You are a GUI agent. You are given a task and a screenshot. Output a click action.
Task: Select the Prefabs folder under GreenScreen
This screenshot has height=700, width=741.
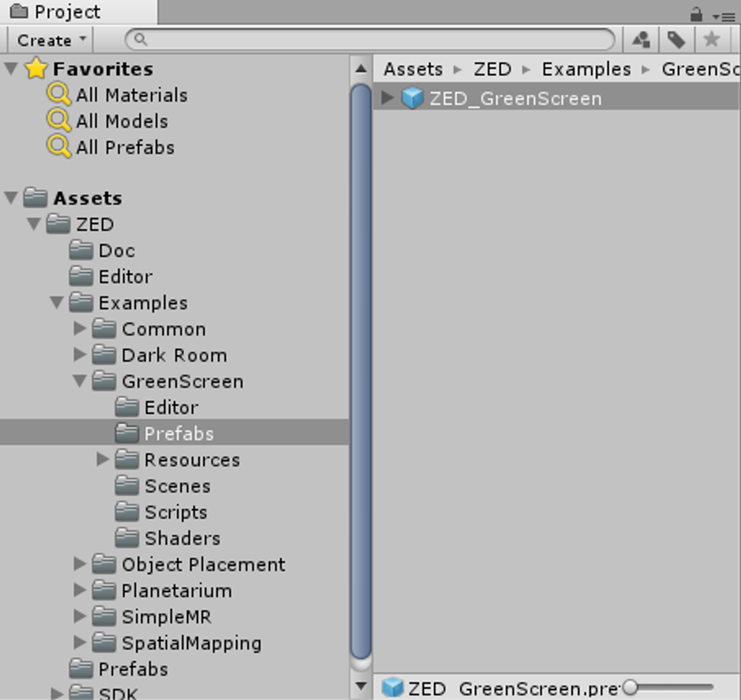click(x=174, y=433)
